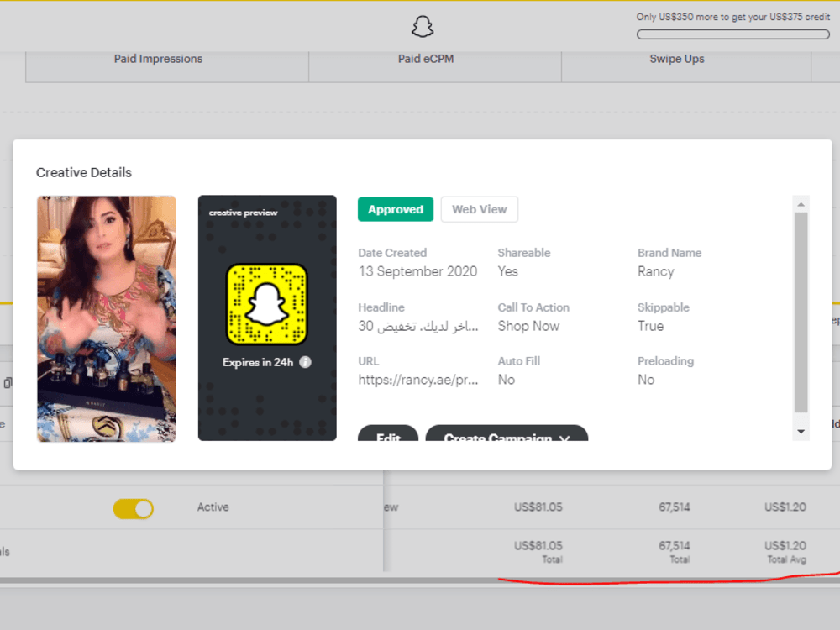Click the scroll down arrow in details panel
This screenshot has height=630, width=840.
point(801,432)
